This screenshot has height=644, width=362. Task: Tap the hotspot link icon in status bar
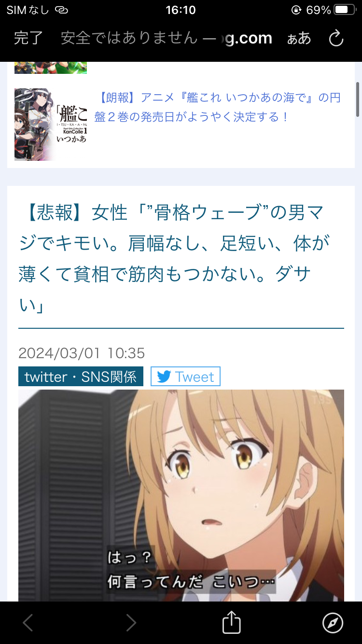click(61, 10)
